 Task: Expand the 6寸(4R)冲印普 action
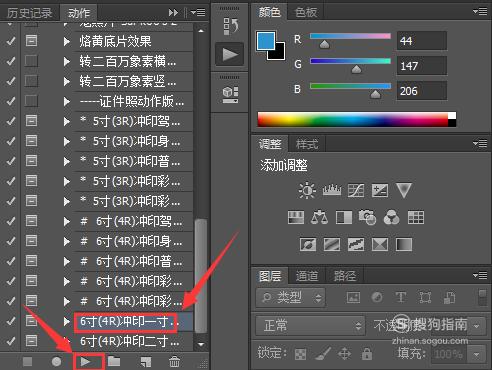pos(67,261)
